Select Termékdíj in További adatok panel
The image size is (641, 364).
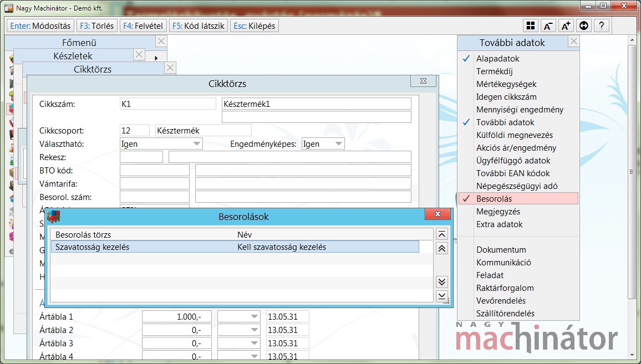coord(495,71)
